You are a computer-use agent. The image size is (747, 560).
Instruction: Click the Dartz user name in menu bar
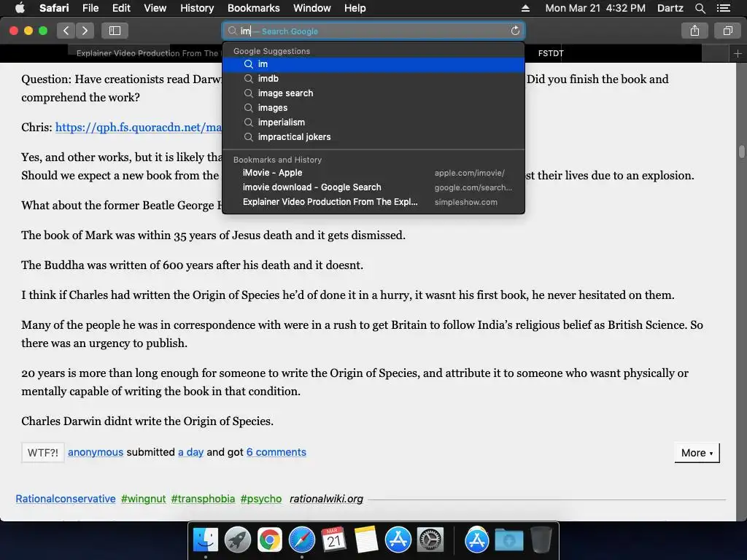670,8
